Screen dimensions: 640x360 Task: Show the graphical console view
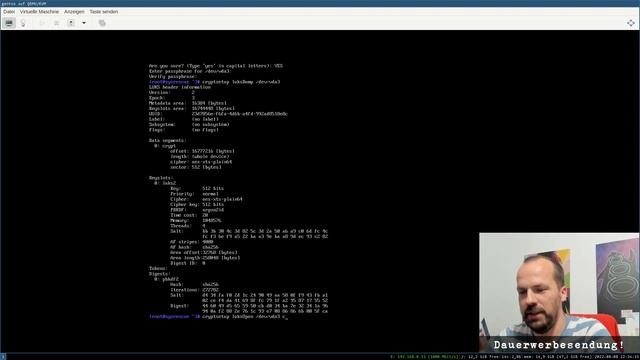tap(9, 23)
